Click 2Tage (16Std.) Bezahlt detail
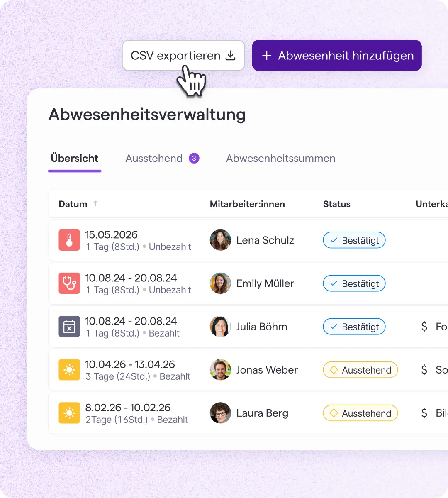The image size is (448, 498). pyautogui.click(x=136, y=420)
